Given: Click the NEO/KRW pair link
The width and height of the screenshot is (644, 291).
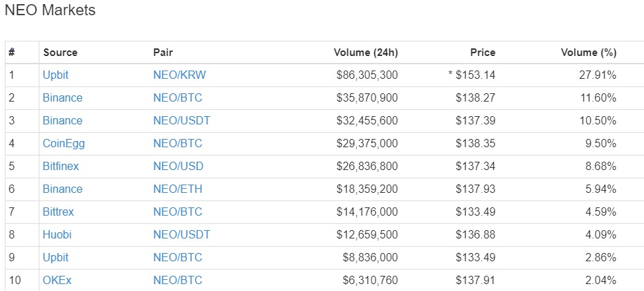Looking at the screenshot, I should tap(179, 75).
